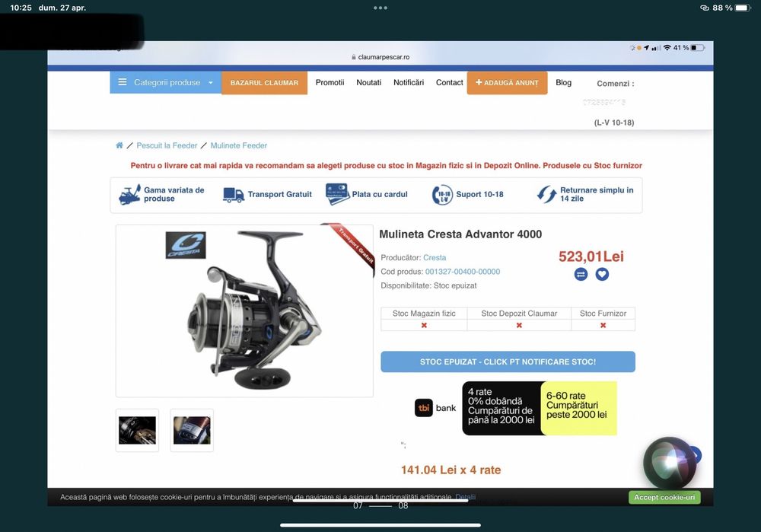Open the Noutati menu item
Viewport: 761px width, 532px height.
(369, 82)
